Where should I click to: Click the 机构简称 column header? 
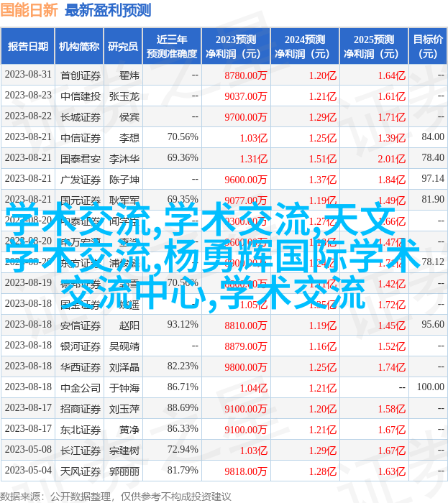79,47
